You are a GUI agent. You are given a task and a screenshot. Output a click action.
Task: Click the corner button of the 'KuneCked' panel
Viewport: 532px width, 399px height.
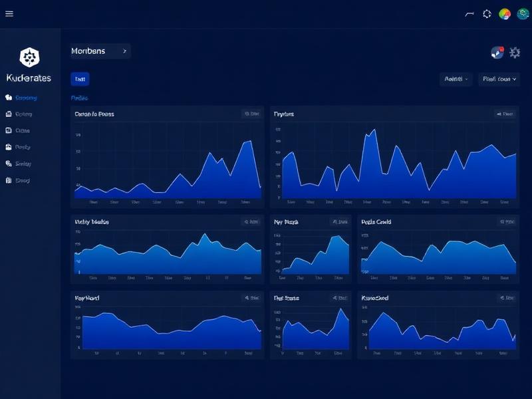(x=507, y=298)
